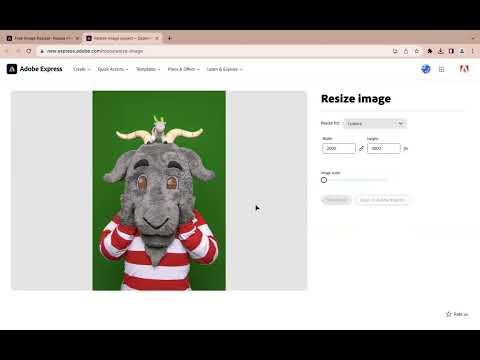Expand the Templates menu

point(148,69)
